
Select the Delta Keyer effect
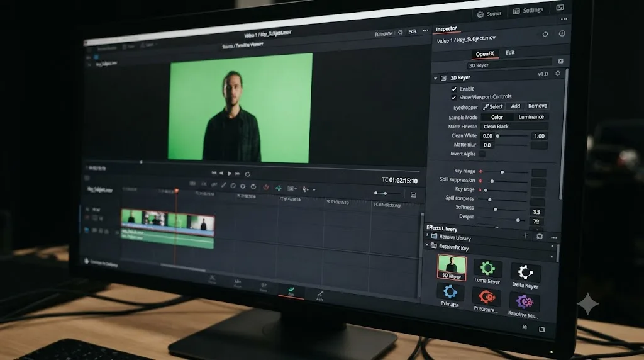tap(525, 276)
